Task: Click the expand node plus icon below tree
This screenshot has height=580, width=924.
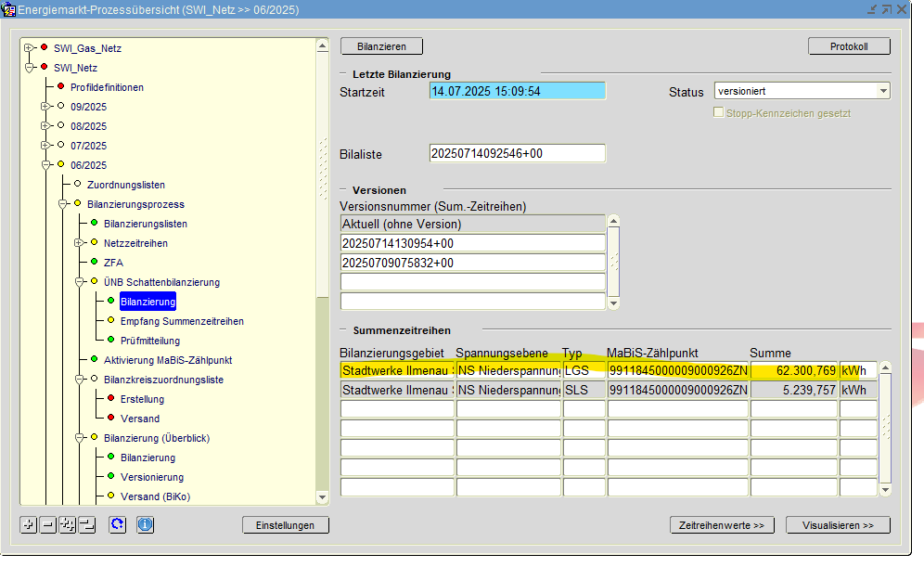Action: [x=29, y=525]
